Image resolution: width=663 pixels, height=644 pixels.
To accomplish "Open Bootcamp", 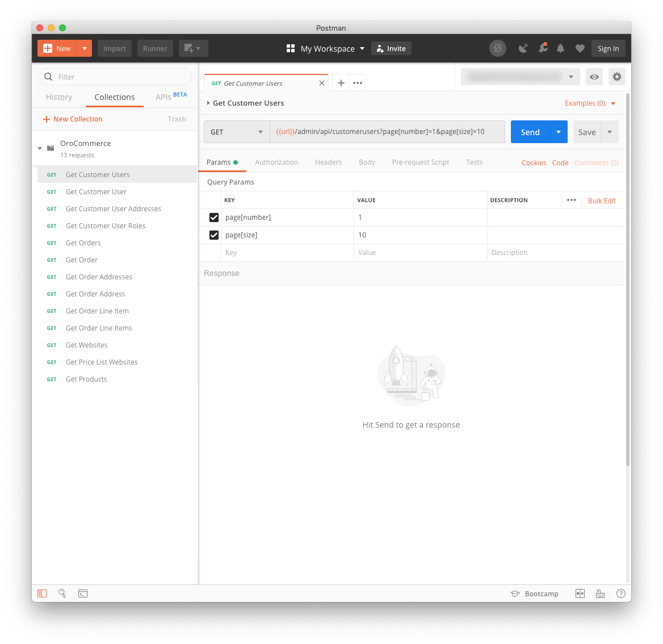I will tap(535, 593).
